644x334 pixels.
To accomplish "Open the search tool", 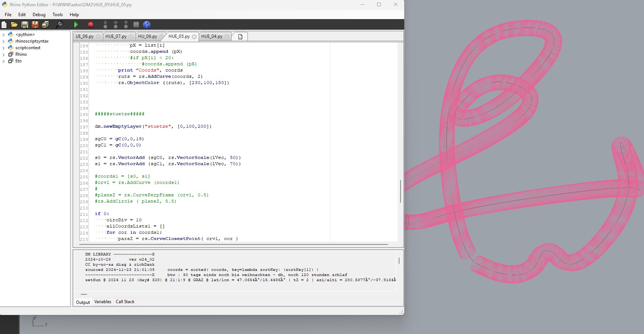I will click(59, 24).
